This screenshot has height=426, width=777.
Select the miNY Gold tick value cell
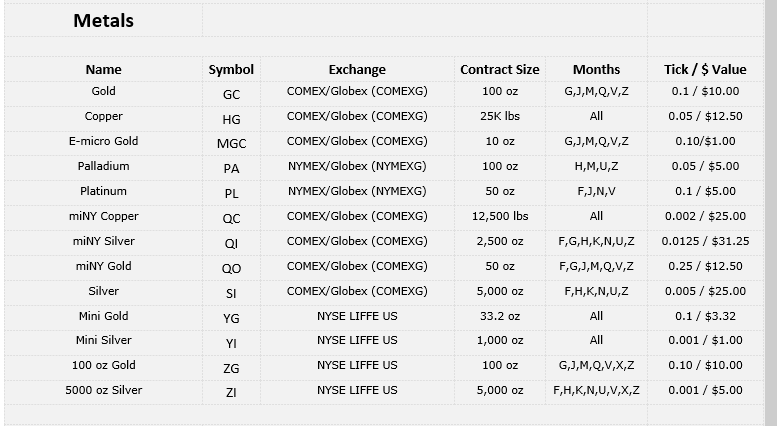tap(705, 266)
